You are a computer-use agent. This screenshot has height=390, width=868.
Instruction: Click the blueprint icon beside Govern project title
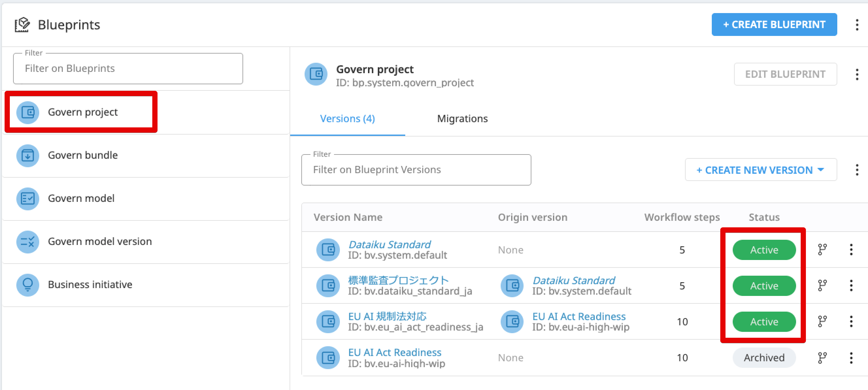tap(316, 74)
